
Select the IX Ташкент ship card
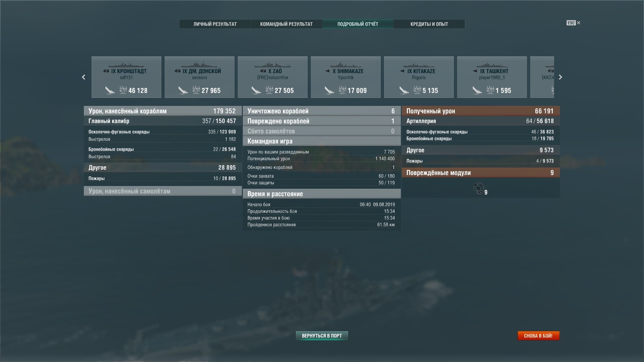(x=492, y=77)
